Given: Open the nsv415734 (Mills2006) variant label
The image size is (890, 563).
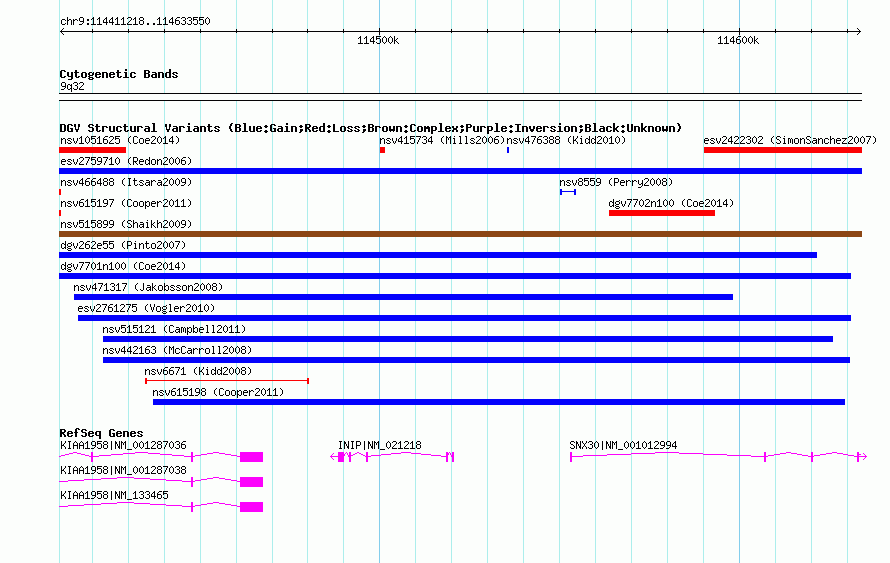Looking at the screenshot, I should [x=442, y=140].
